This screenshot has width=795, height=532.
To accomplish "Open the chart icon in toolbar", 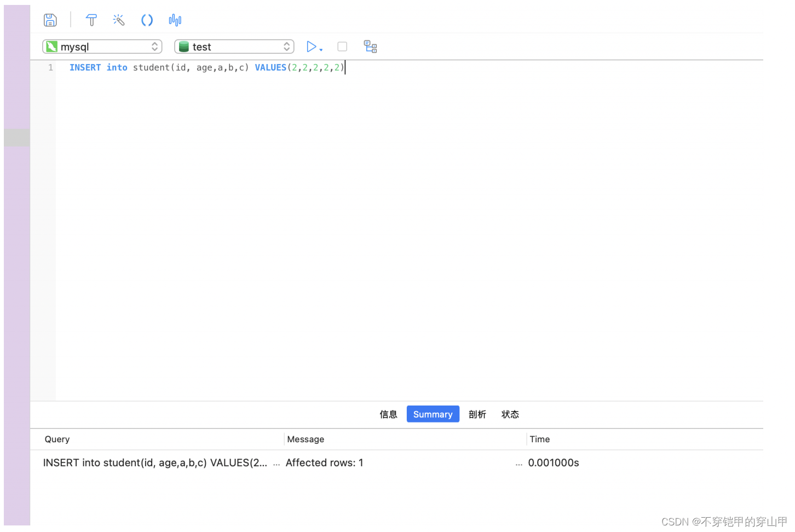I will coord(175,20).
